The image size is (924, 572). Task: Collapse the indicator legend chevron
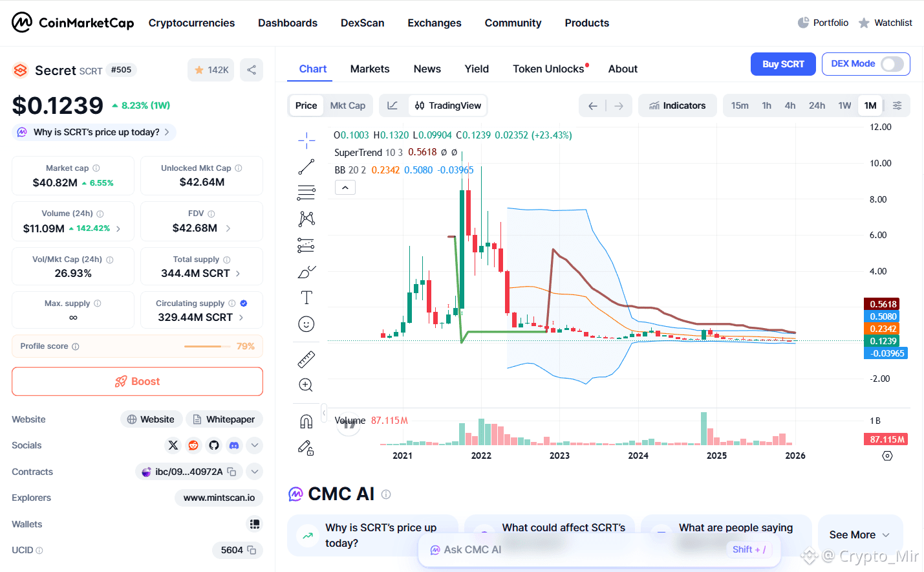345,188
